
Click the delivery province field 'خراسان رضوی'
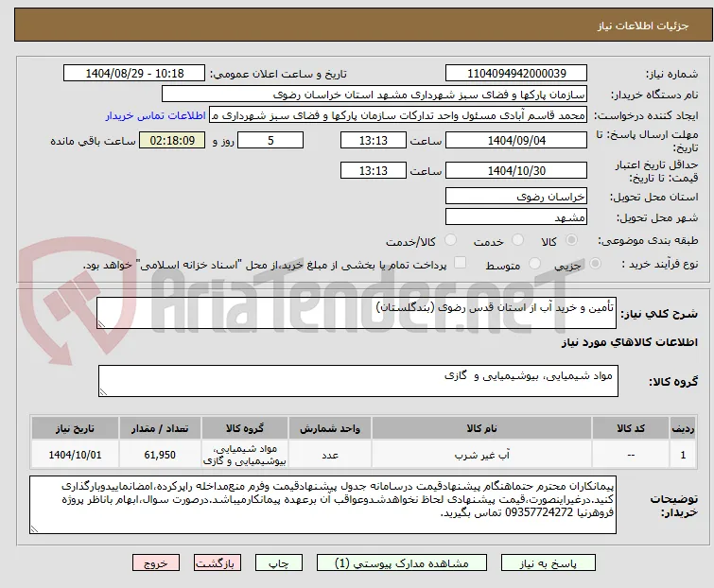pyautogui.click(x=516, y=196)
